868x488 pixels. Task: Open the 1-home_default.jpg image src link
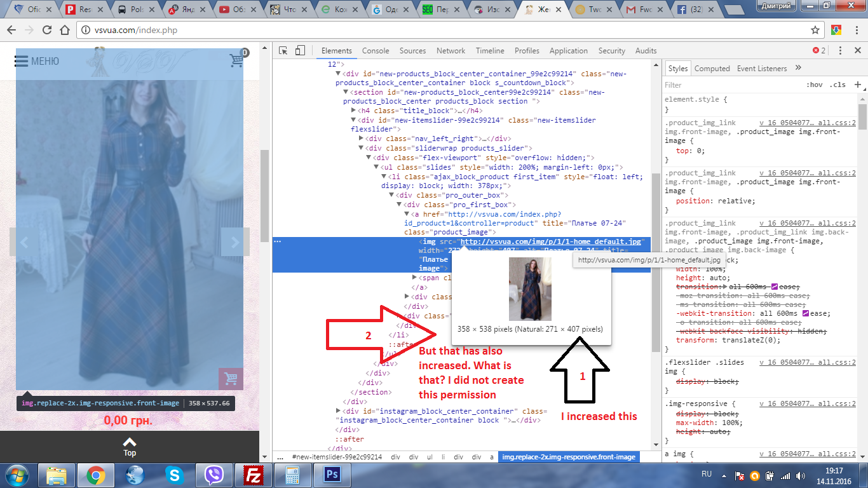pyautogui.click(x=552, y=242)
